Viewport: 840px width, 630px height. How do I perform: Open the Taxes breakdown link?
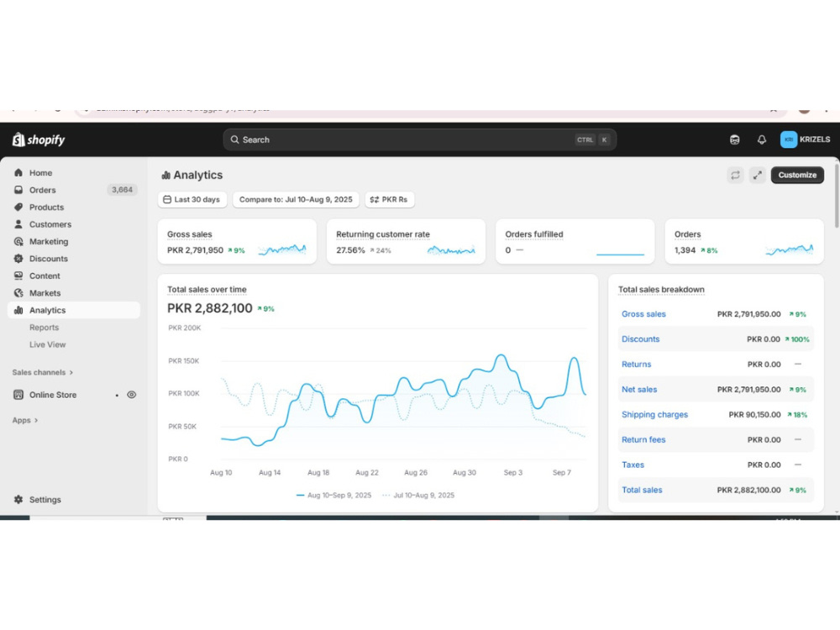[x=633, y=465]
